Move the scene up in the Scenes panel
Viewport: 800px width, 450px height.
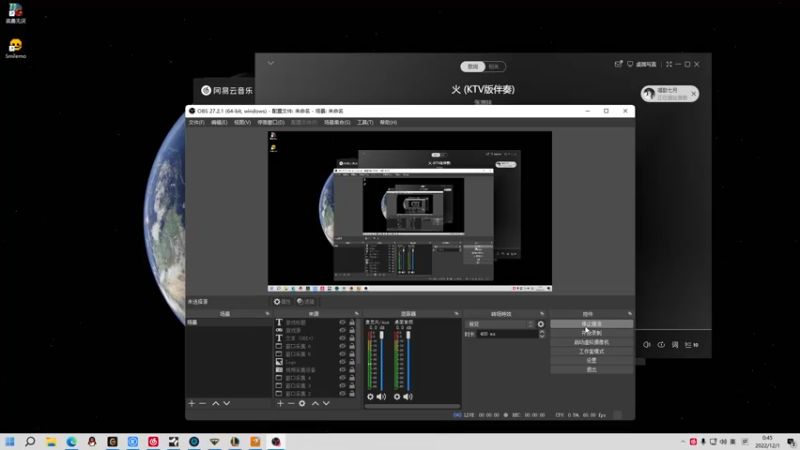tap(216, 404)
